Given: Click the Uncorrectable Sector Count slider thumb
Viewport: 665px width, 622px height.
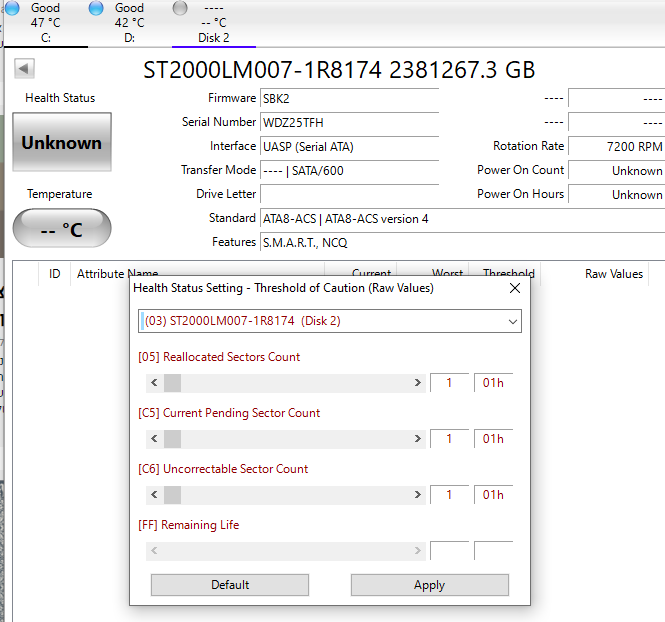Looking at the screenshot, I should point(173,495).
